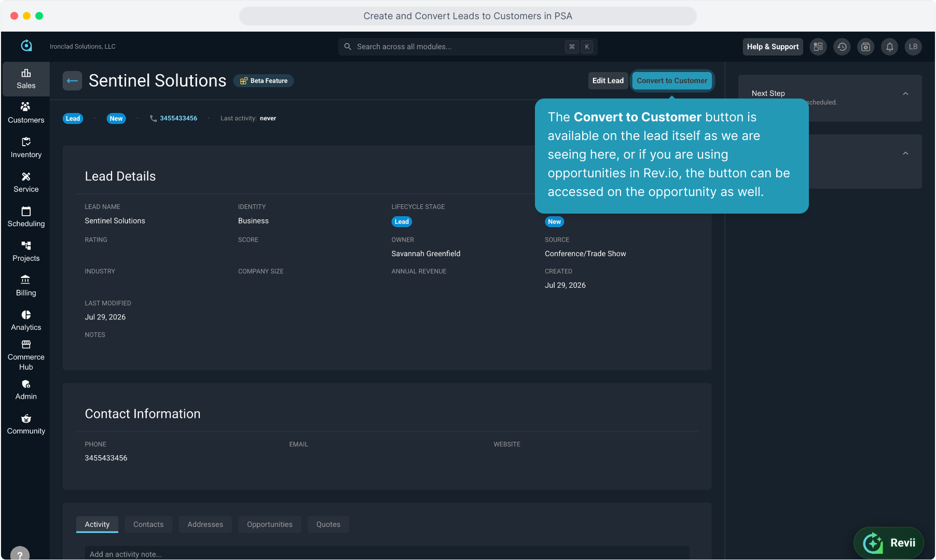
Task: Open the Community section
Action: pyautogui.click(x=26, y=424)
